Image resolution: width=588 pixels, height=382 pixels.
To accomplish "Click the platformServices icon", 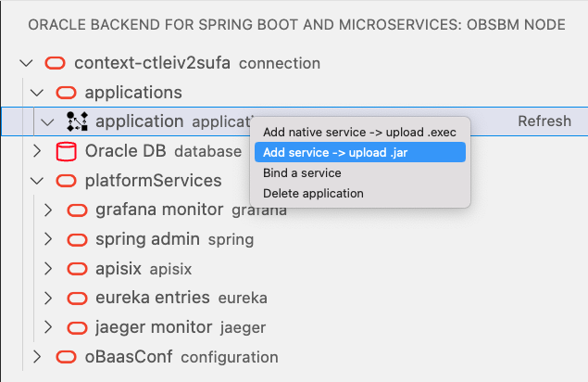I will click(66, 181).
